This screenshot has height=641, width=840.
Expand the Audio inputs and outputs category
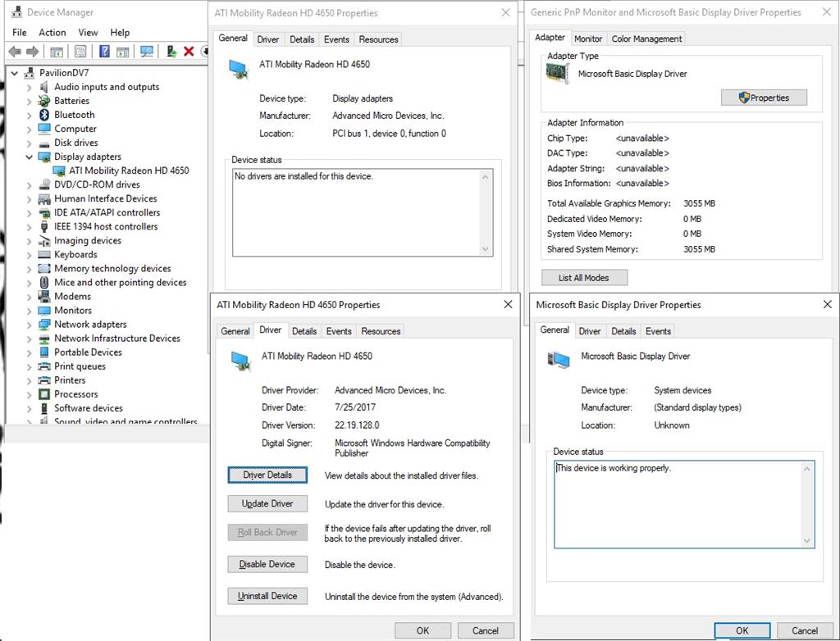(x=29, y=87)
